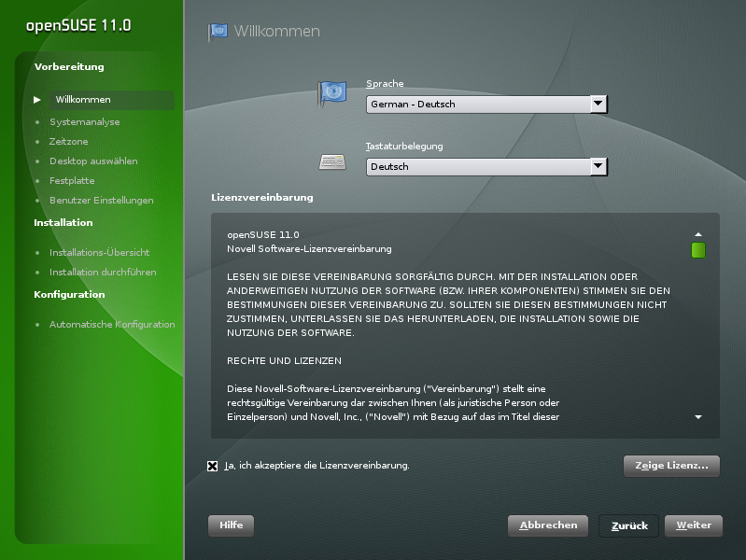Click the Lizenzvereinbarung heading
Image resolution: width=746 pixels, height=560 pixels.
tap(262, 198)
